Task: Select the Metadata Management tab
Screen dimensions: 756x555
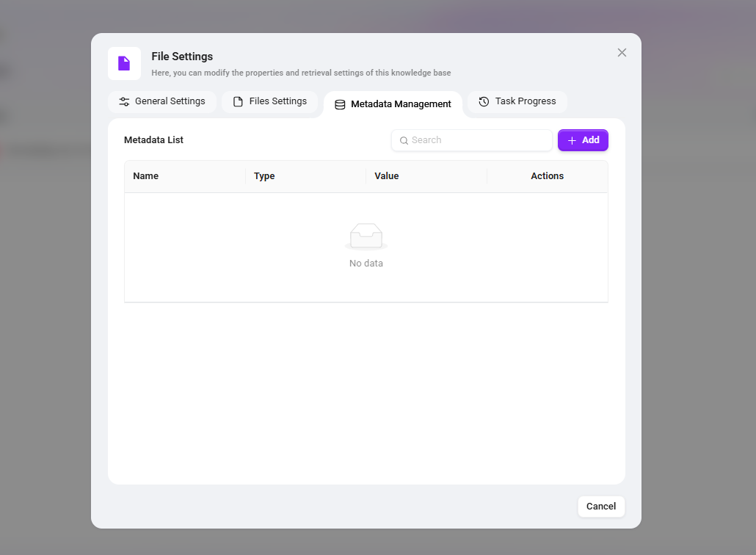Action: click(x=393, y=104)
